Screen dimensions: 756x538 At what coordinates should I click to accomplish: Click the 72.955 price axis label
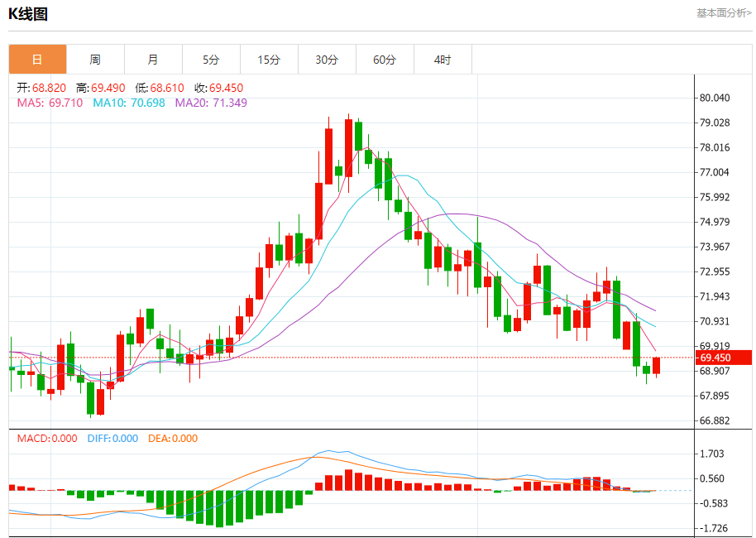coord(715,271)
